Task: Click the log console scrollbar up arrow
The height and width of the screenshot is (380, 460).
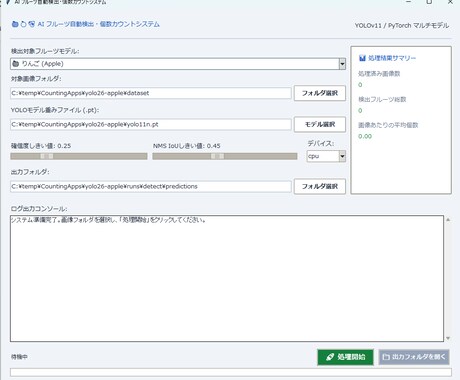Action: 448,220
